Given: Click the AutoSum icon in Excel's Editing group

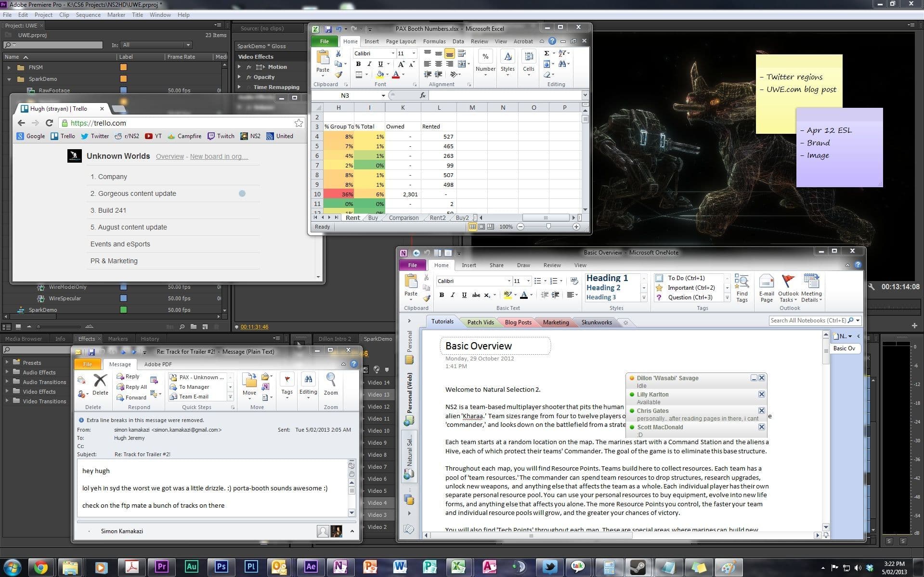Looking at the screenshot, I should (547, 53).
